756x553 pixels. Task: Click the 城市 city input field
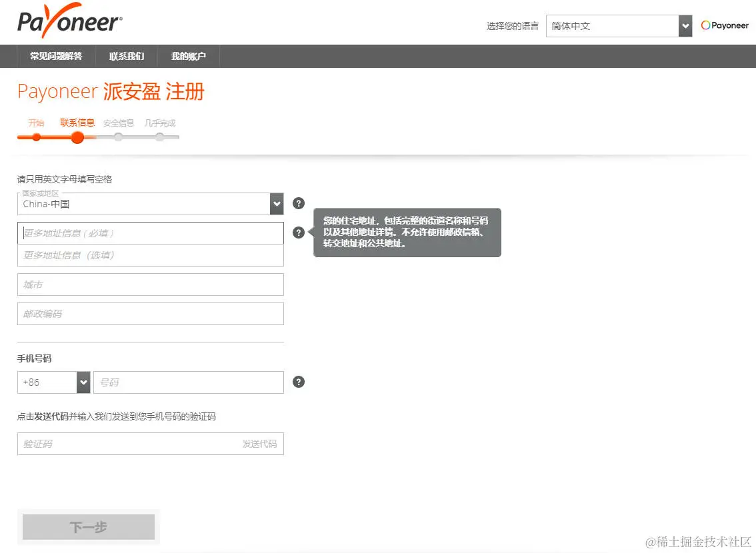150,284
